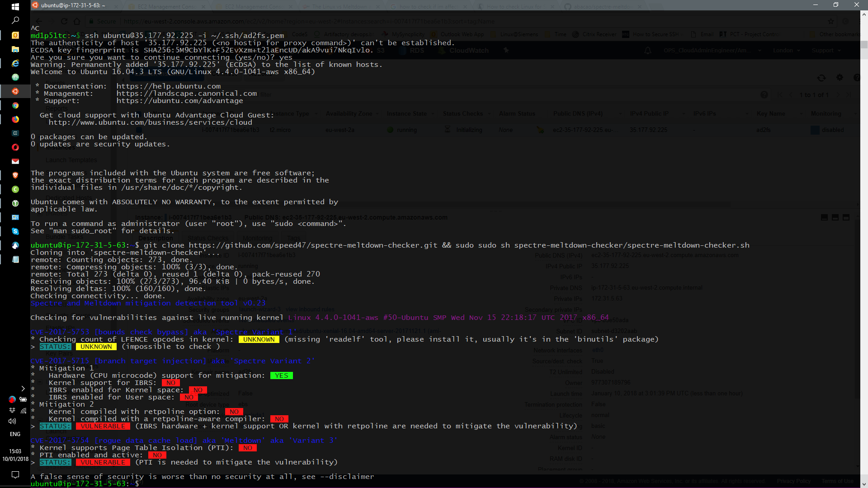
Task: Open Outlook from the taskbar
Action: [15, 35]
